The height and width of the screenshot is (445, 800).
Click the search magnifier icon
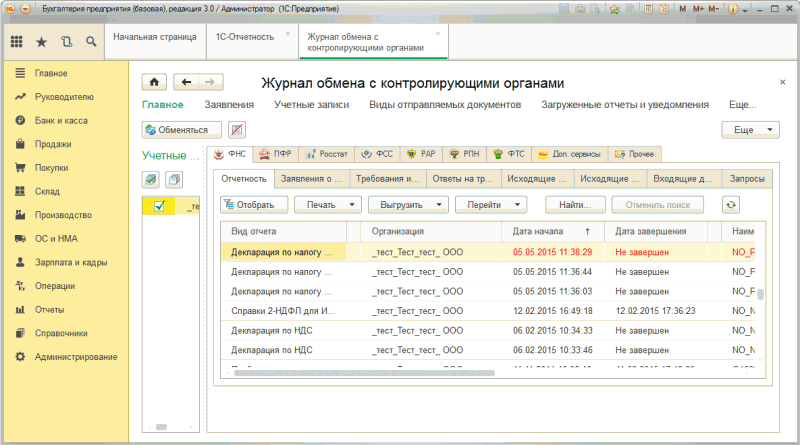coord(91,42)
